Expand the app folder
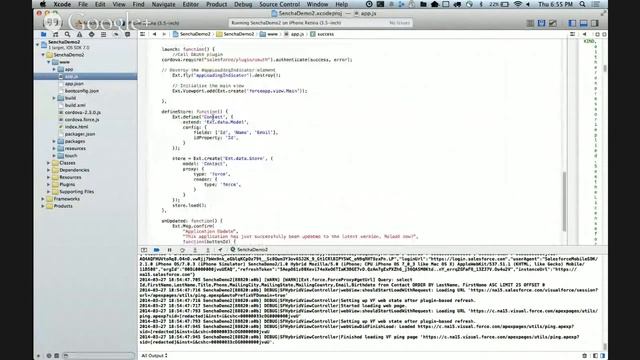 pyautogui.click(x=54, y=69)
